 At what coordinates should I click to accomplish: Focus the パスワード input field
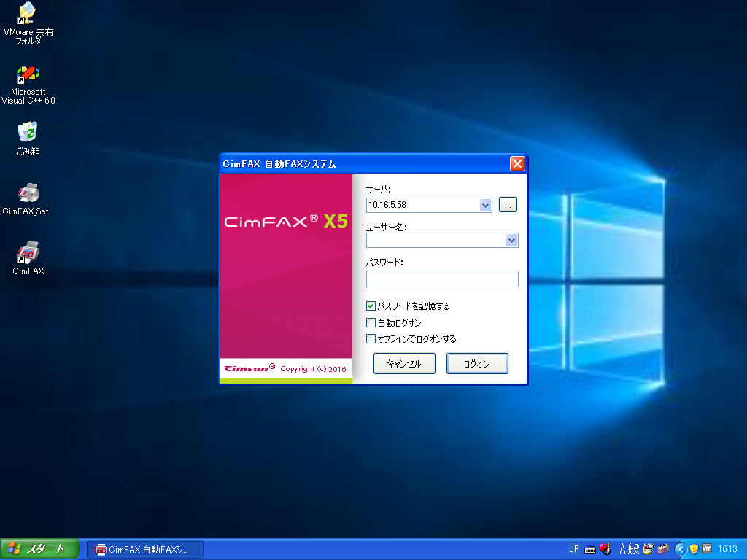442,279
